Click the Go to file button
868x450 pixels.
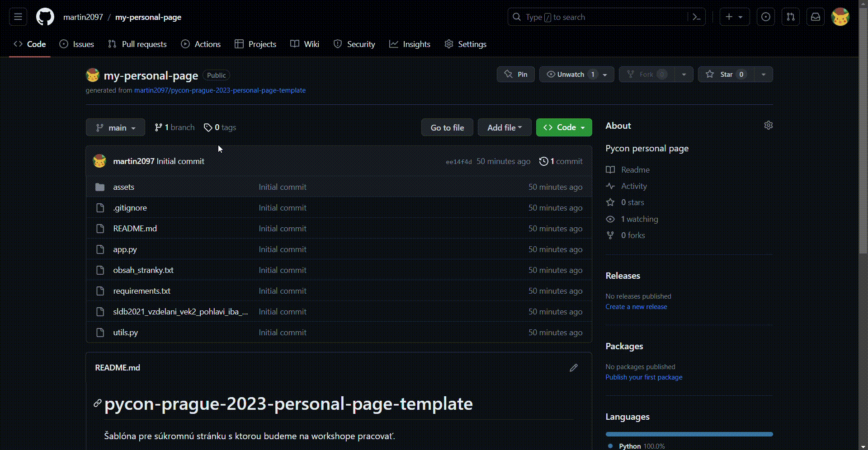coord(447,127)
